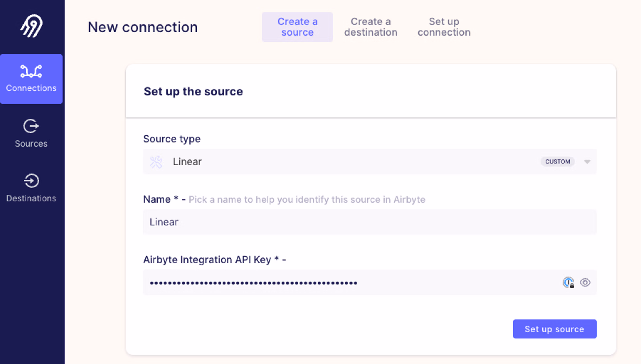The height and width of the screenshot is (364, 641).
Task: Click the Set up source button
Action: 555,329
